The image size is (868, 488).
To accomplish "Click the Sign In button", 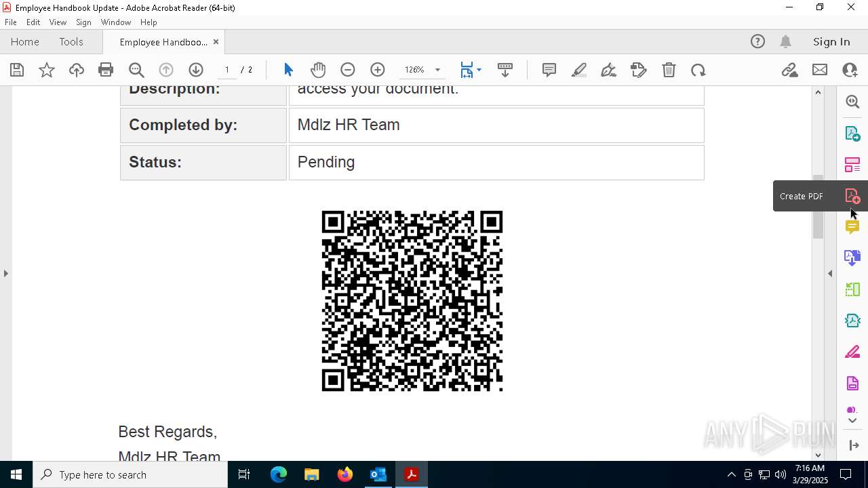I will (831, 42).
